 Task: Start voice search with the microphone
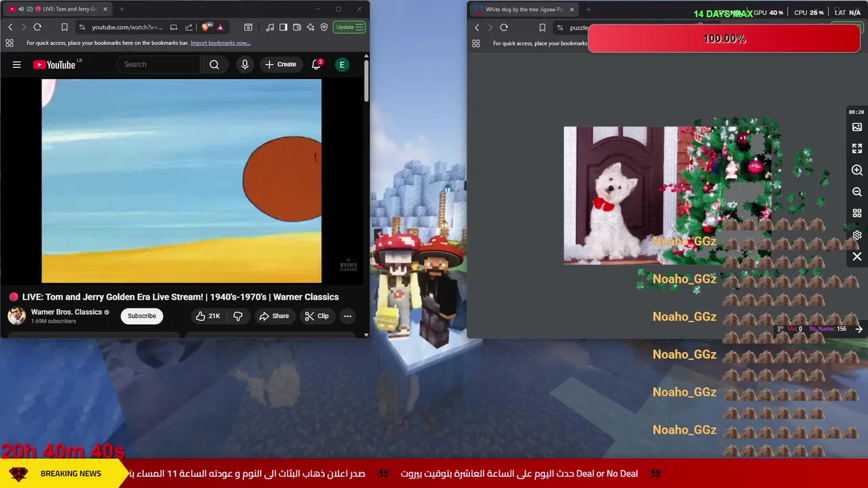(x=245, y=64)
